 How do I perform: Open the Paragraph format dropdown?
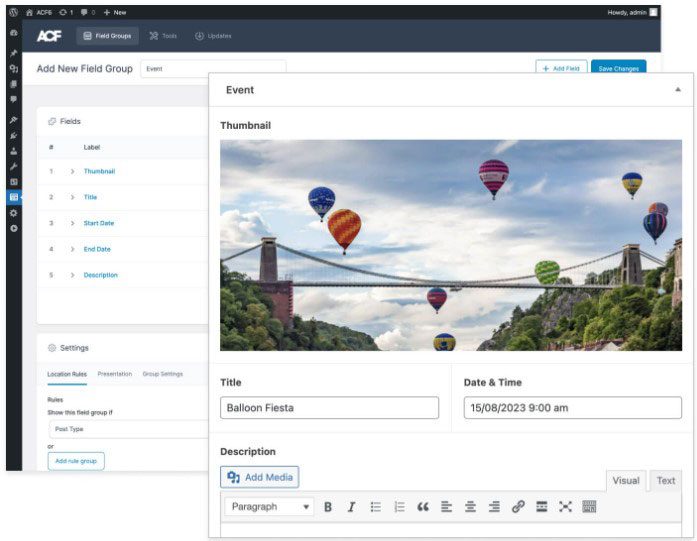click(x=268, y=507)
